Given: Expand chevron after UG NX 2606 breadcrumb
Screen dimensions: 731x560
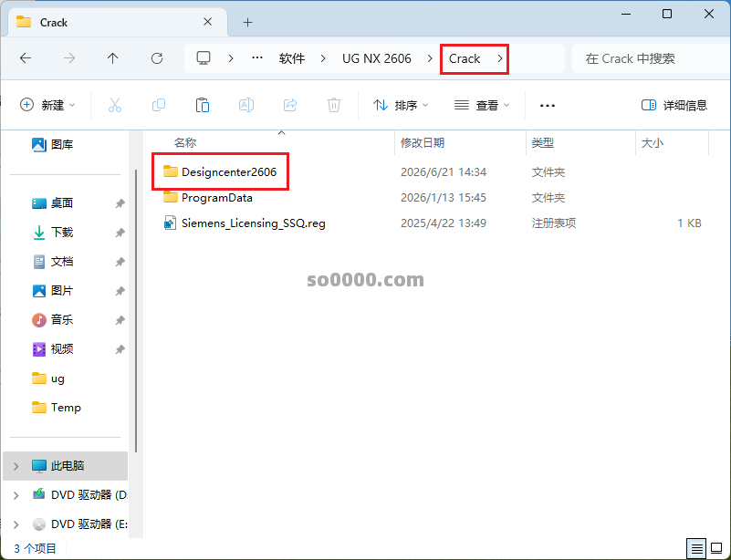Looking at the screenshot, I should click(x=429, y=58).
